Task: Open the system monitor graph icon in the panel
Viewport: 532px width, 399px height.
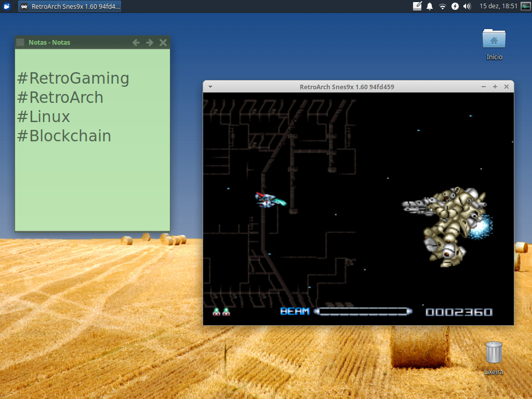Action: 526,6
